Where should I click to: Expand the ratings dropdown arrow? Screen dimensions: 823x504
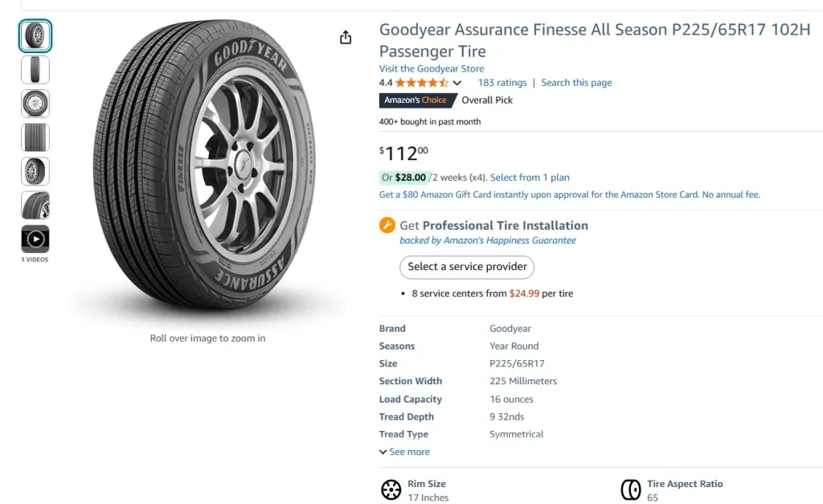[x=457, y=83]
